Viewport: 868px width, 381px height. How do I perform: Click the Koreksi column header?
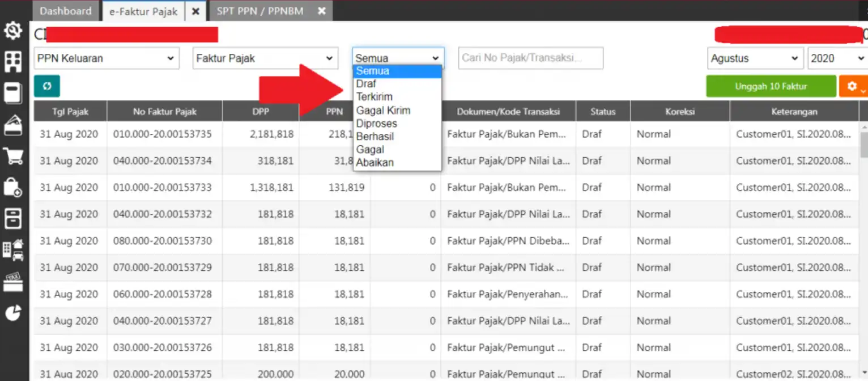pyautogui.click(x=680, y=112)
